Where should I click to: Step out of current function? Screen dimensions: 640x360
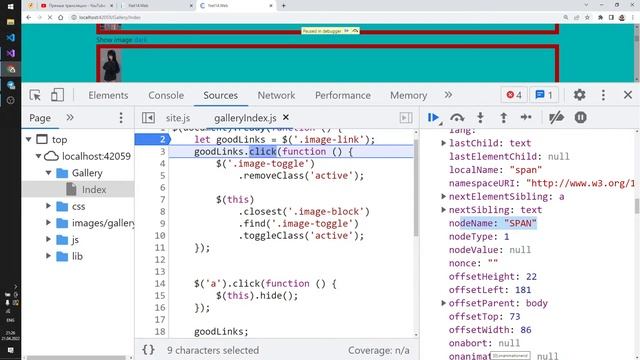click(x=504, y=118)
